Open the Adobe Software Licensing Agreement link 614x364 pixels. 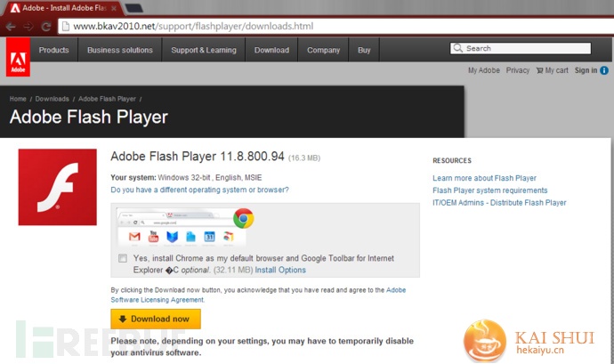pyautogui.click(x=157, y=300)
